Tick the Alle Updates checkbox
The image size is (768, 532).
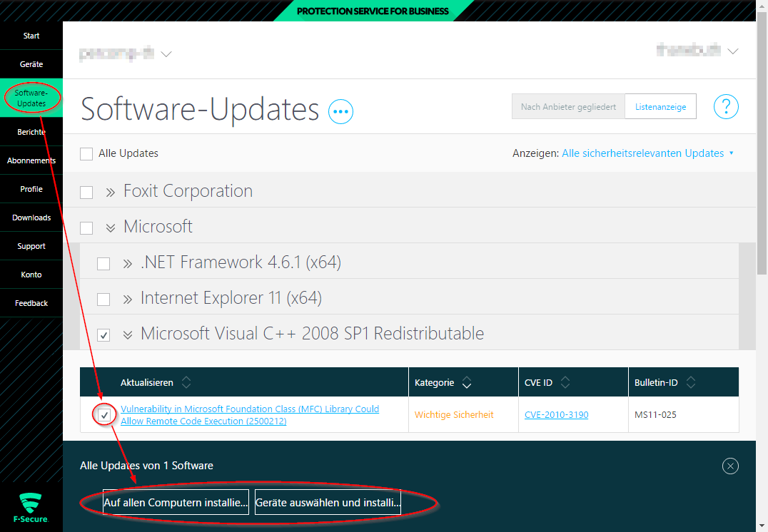pos(86,153)
